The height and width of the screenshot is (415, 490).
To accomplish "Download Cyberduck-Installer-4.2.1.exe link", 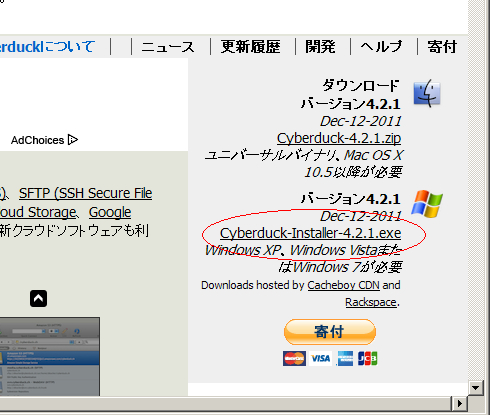I will [x=310, y=233].
